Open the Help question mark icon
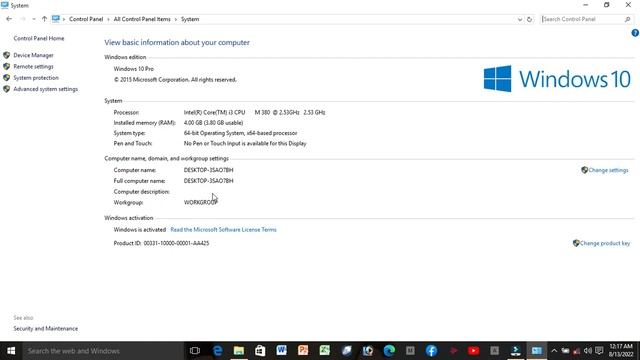 tap(635, 33)
